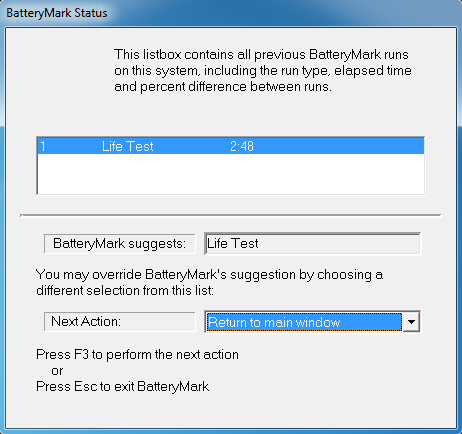
Task: Click run number 1 in the listbox
Action: click(x=43, y=146)
